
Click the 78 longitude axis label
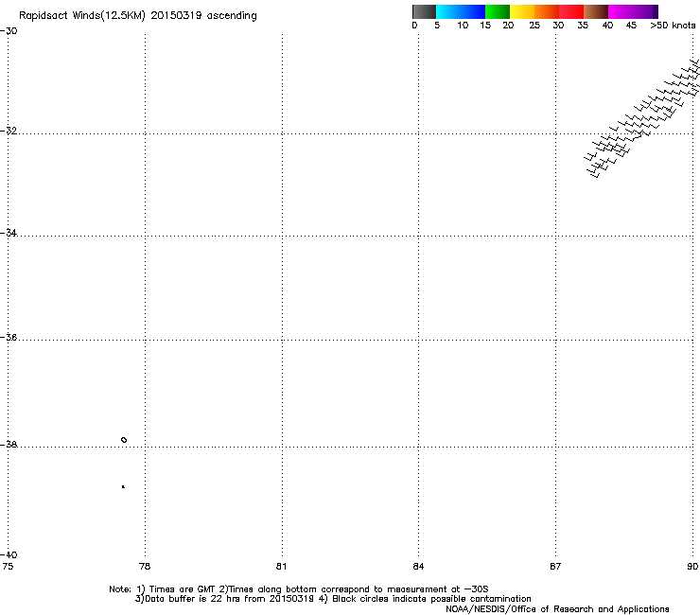[x=145, y=567]
